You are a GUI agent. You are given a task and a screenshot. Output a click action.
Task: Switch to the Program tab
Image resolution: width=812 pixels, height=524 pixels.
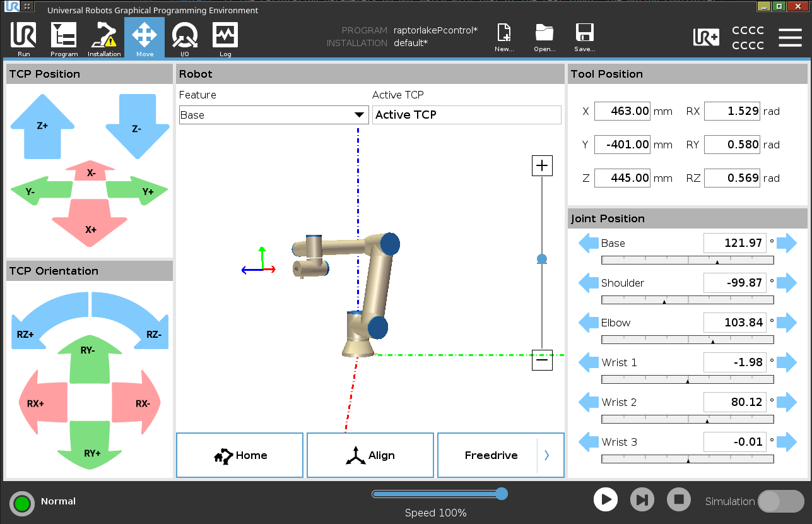[x=64, y=39]
